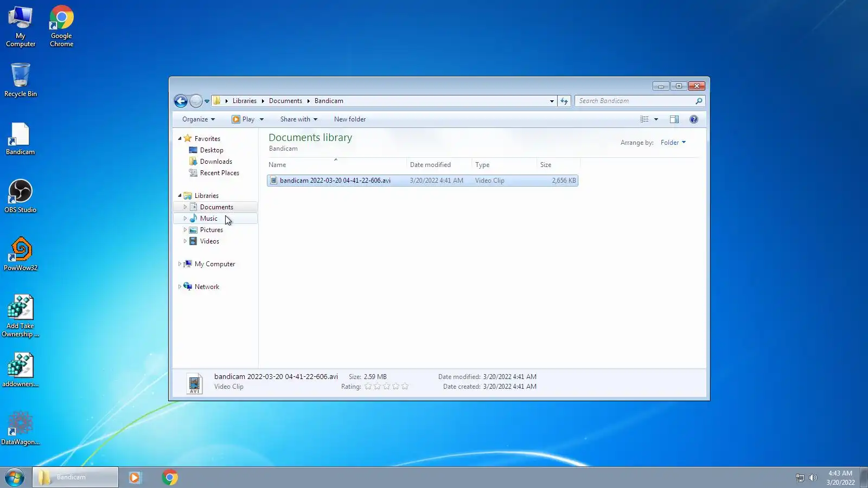
Task: Collapse the Libraries tree group
Action: coord(180,195)
